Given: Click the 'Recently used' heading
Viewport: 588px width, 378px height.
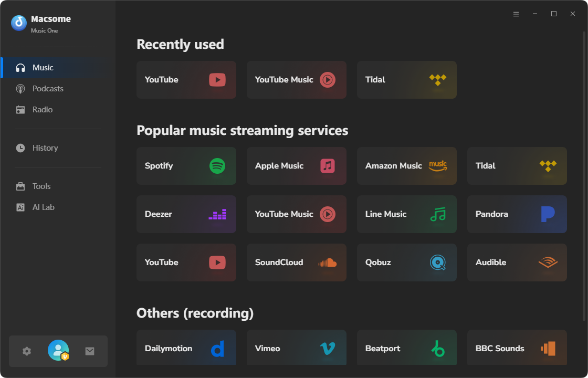Looking at the screenshot, I should [180, 44].
